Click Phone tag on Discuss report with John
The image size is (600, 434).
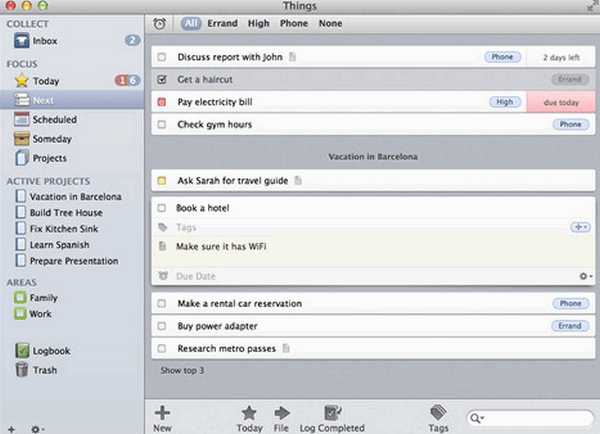pyautogui.click(x=502, y=57)
